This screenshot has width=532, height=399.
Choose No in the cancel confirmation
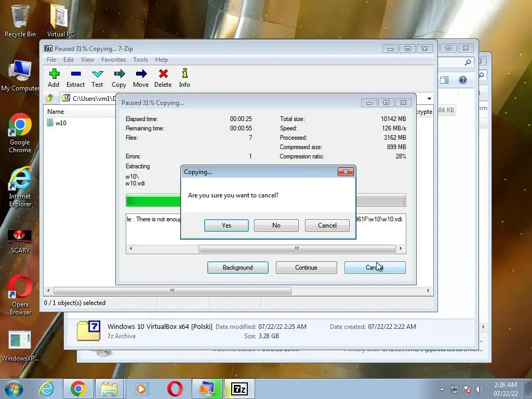276,225
